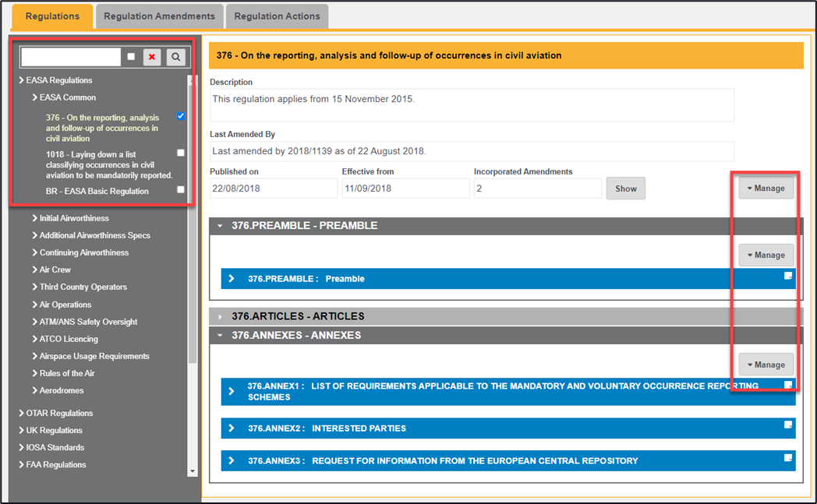Expand the 376.ANNEX3 row chevron
This screenshot has width=817, height=504.
(232, 461)
